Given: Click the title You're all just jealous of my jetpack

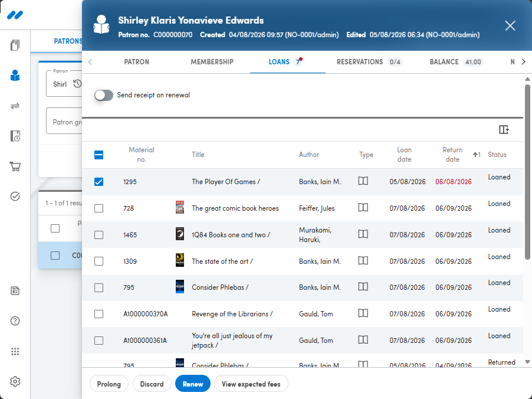Looking at the screenshot, I should [x=232, y=340].
